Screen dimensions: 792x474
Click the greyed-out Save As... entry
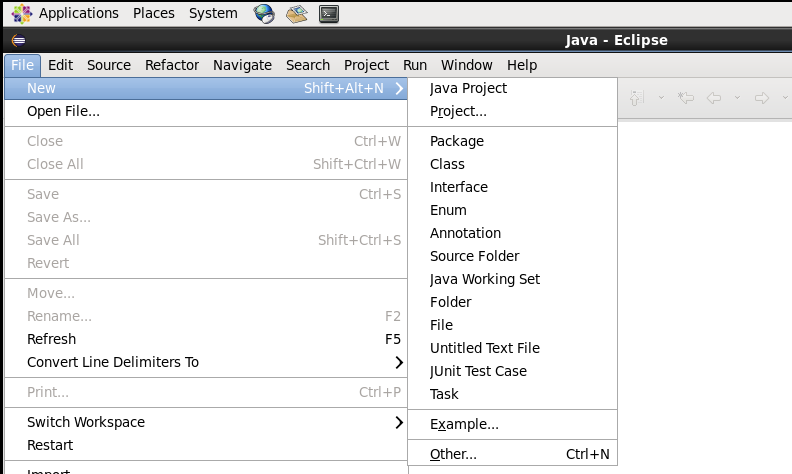(x=206, y=217)
